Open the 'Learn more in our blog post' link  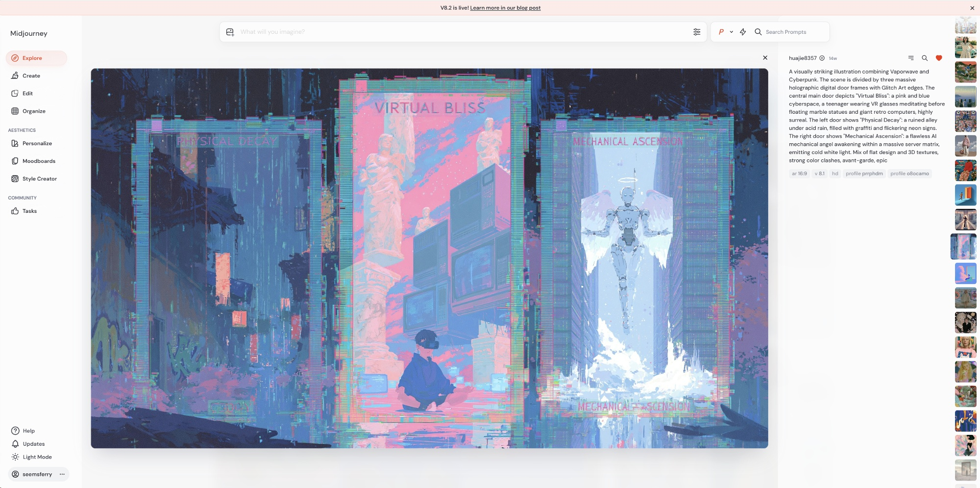pyautogui.click(x=505, y=8)
